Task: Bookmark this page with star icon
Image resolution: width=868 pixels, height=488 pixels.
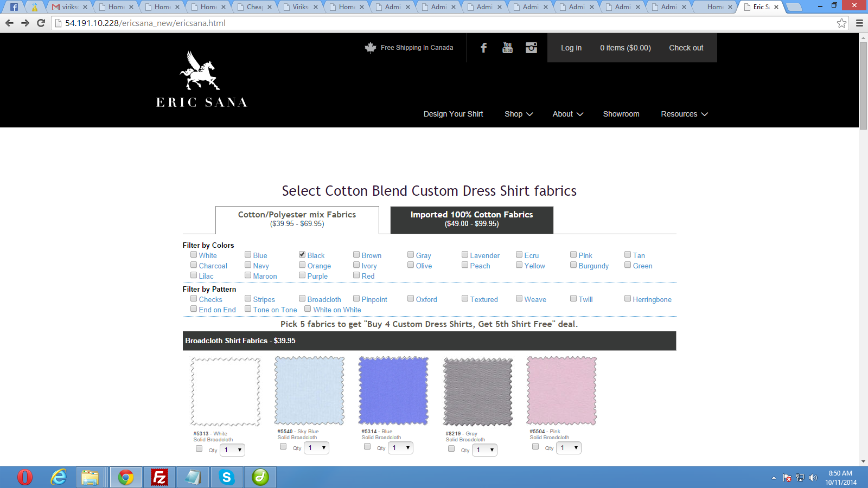Action: tap(841, 23)
